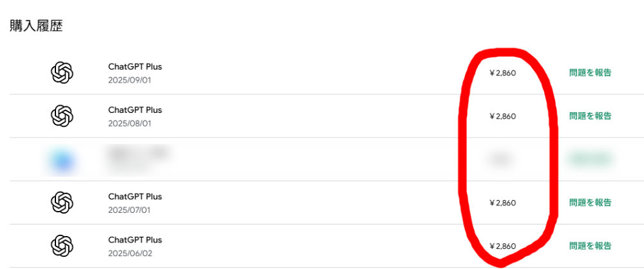644x269 pixels.
Task: Report a problem for the 2025/09/01 purchase
Action: [590, 73]
